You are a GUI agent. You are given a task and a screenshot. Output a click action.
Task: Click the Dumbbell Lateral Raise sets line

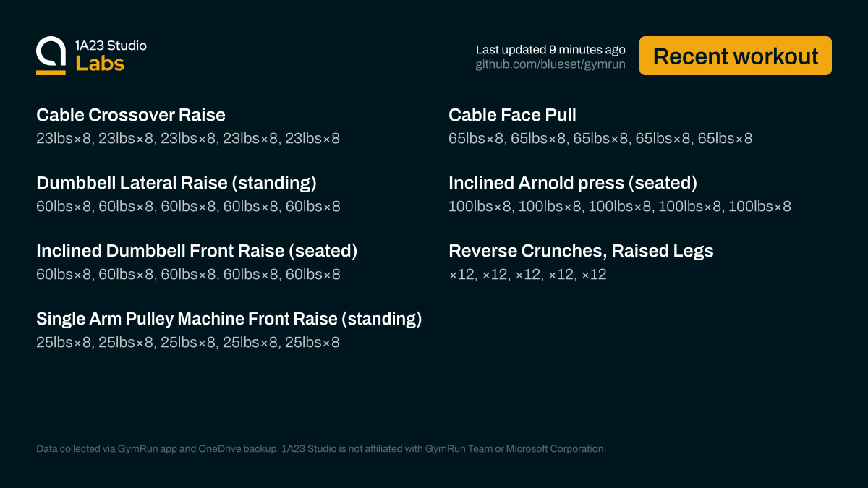click(188, 206)
